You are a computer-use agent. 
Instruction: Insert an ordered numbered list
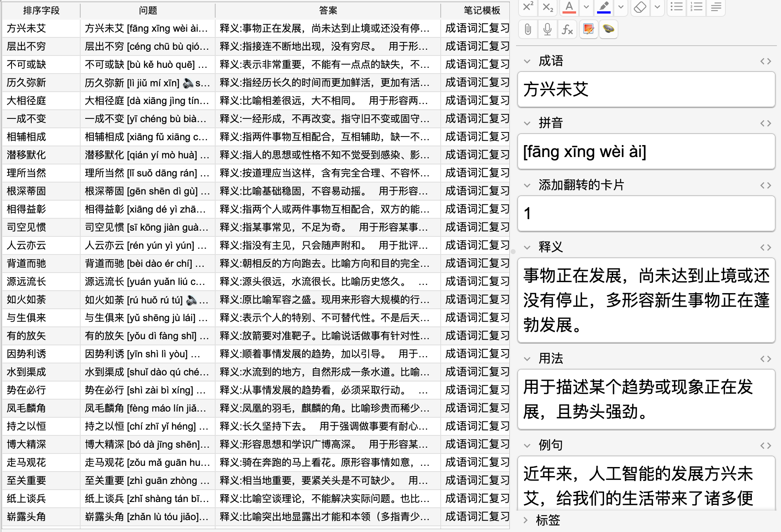[x=696, y=7]
